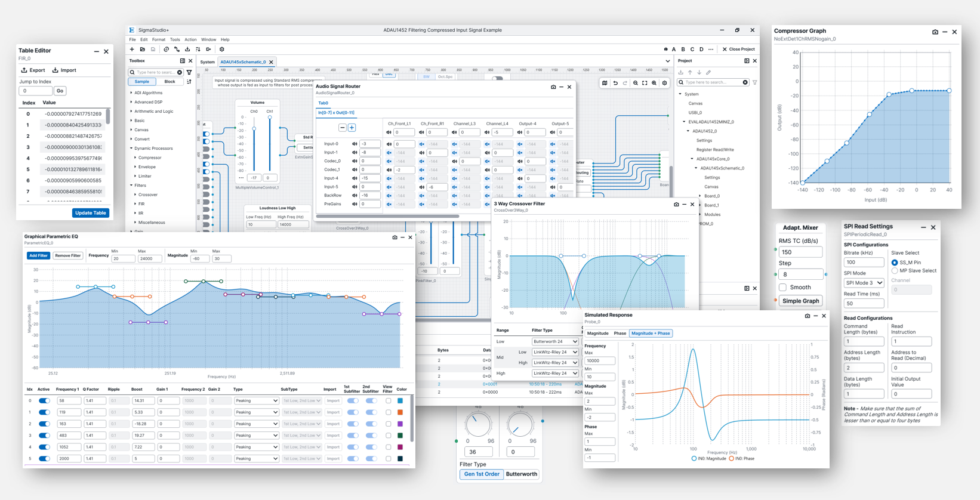Check View Filter box for EQ filter 1

point(389,412)
